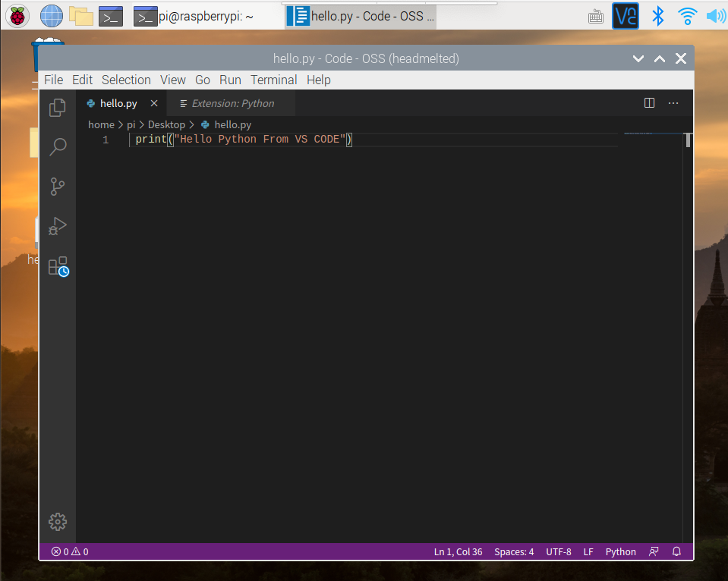This screenshot has height=581, width=728.
Task: Select file encoding UTF-8 in status bar
Action: coord(559,551)
